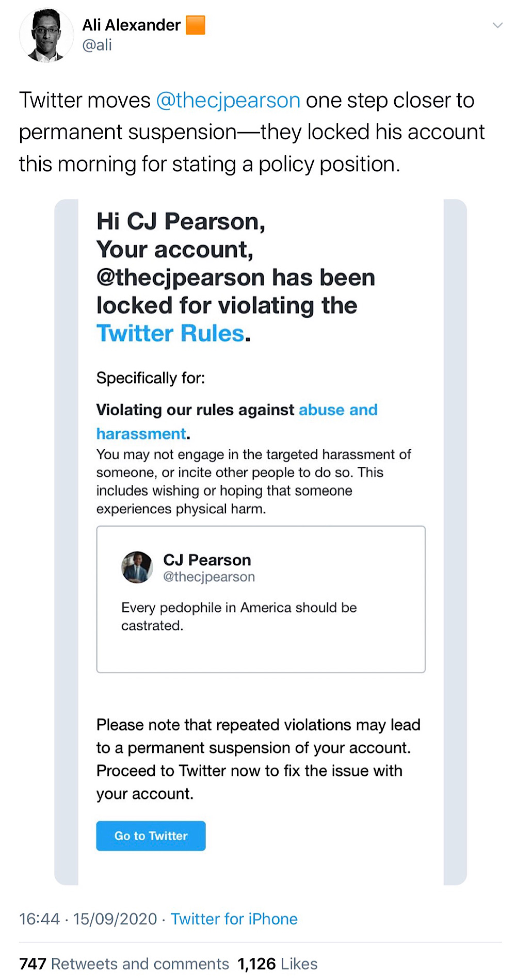Click the 16:44 · 15/09/2020 timestamp
The width and height of the screenshot is (516, 980).
click(88, 919)
